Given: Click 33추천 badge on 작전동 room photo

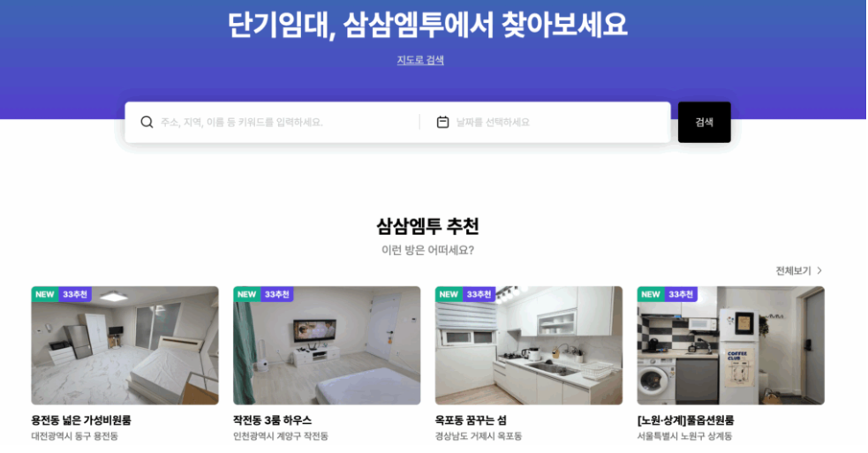Looking at the screenshot, I should [276, 294].
